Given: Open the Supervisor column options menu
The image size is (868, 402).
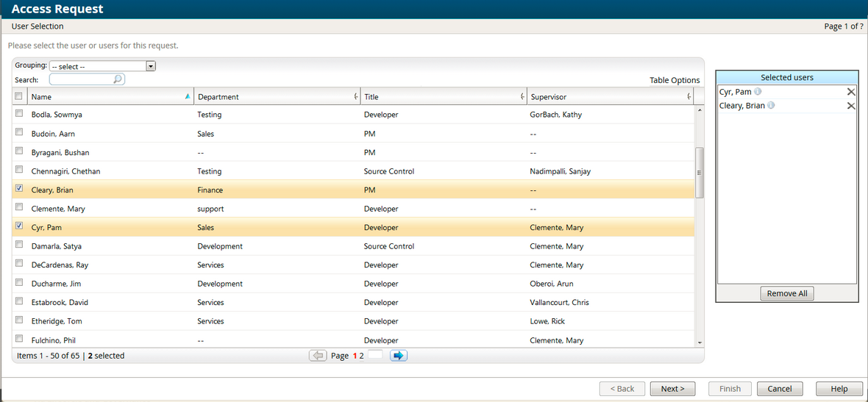Looking at the screenshot, I should coord(689,97).
